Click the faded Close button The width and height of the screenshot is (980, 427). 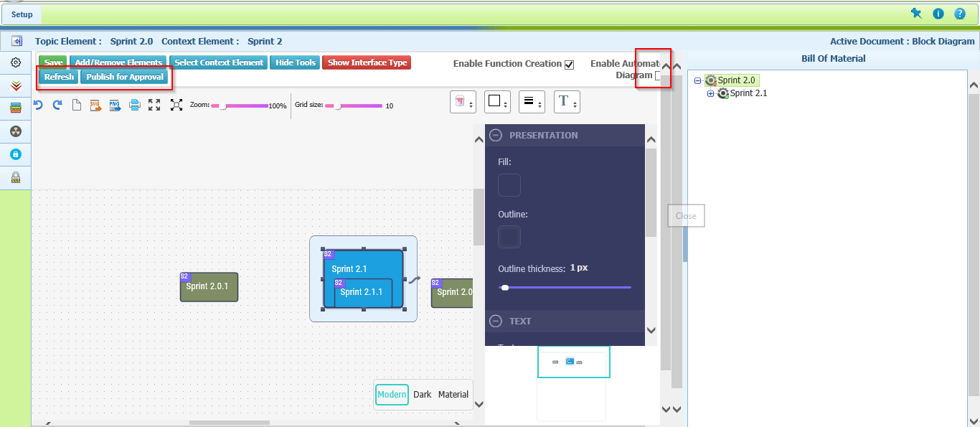click(x=686, y=216)
